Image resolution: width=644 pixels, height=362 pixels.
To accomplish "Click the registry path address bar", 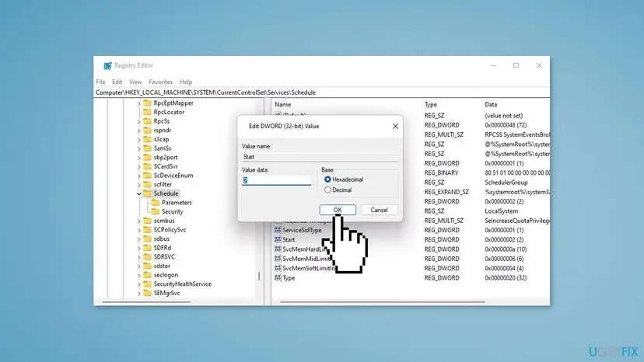I will (321, 92).
